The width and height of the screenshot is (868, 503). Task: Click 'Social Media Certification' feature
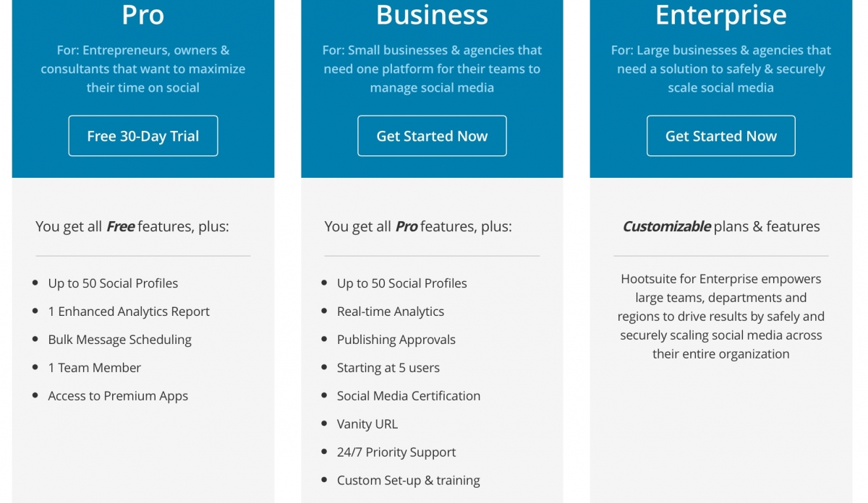coord(409,396)
